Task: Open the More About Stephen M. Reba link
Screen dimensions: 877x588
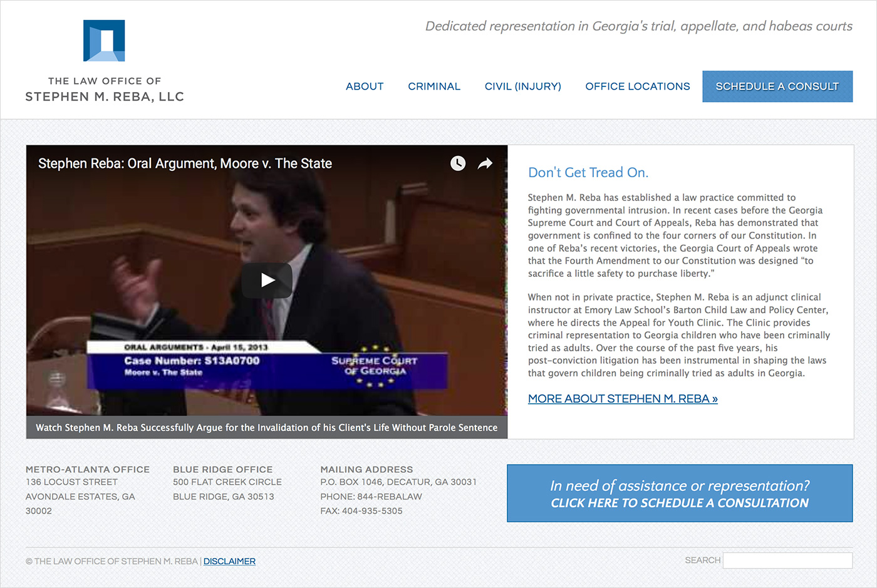Action: [623, 399]
